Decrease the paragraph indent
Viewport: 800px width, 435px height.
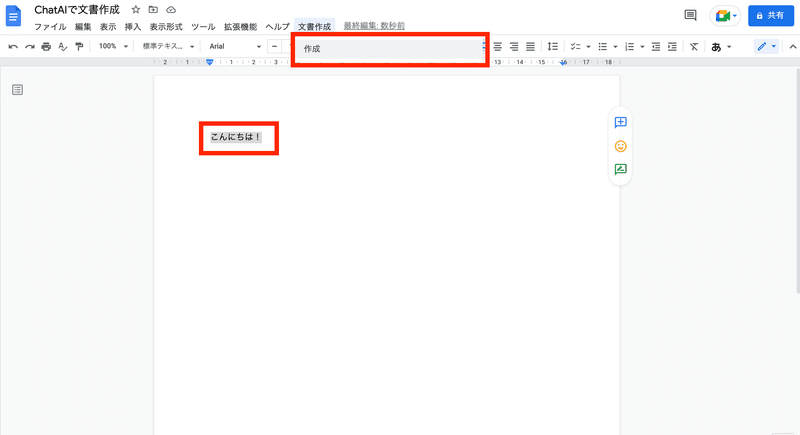pos(656,47)
